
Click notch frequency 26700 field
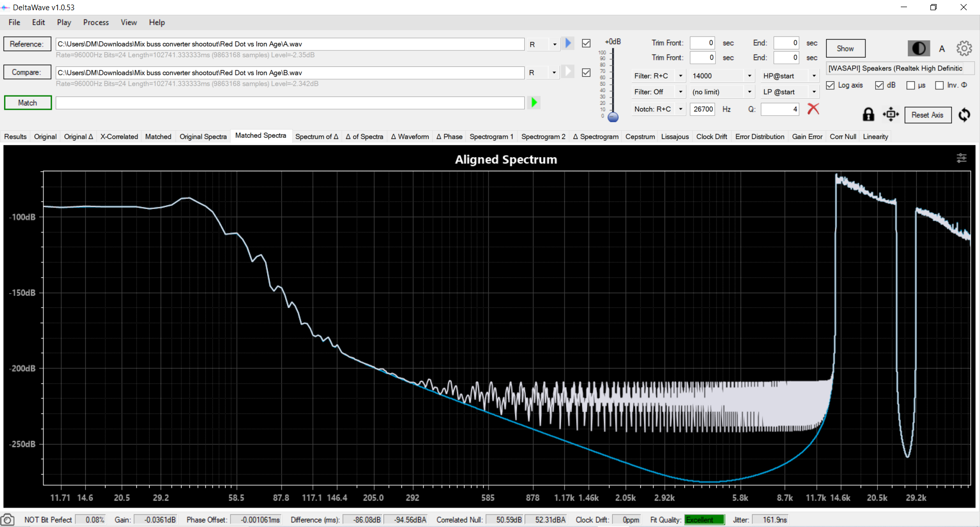click(x=703, y=109)
